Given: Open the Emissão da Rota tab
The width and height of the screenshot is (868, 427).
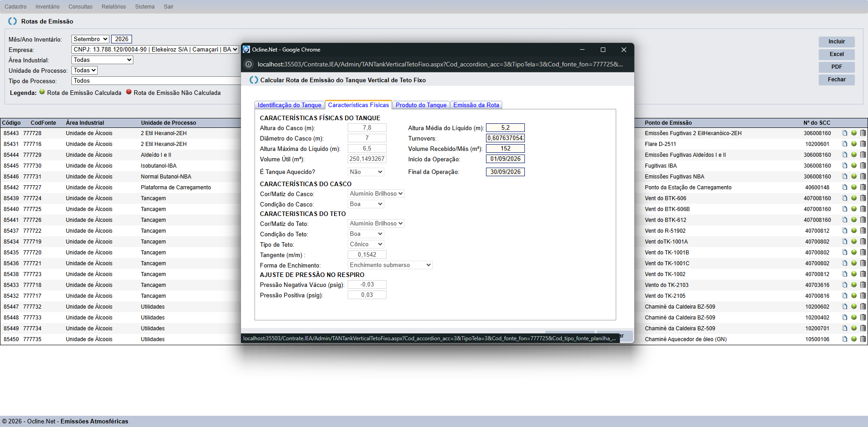Looking at the screenshot, I should click(476, 105).
